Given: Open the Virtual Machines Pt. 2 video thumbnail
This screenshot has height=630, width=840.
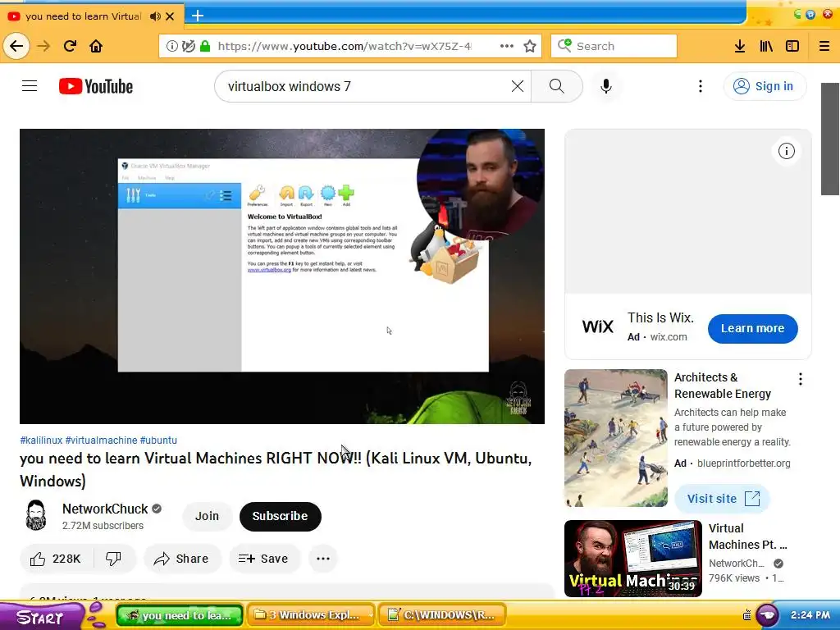Looking at the screenshot, I should coord(633,558).
